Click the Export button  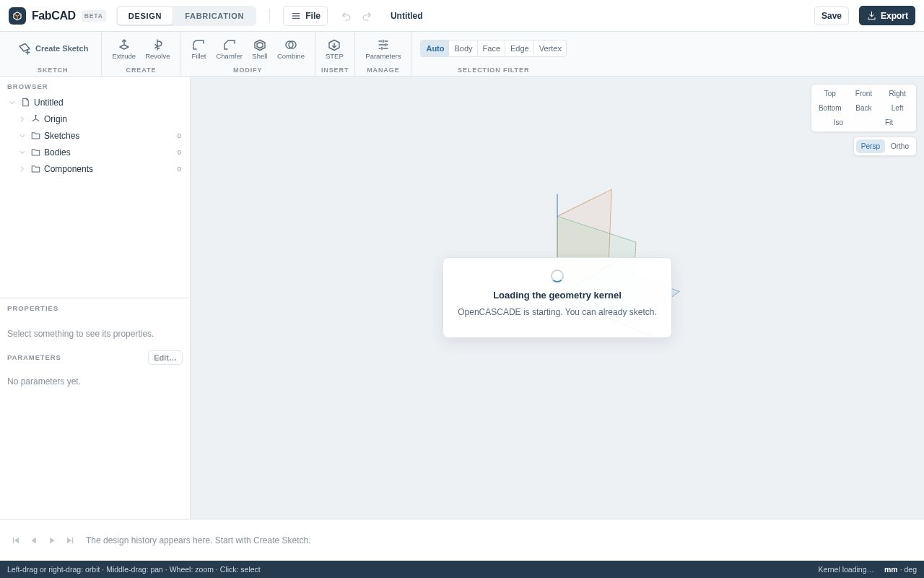[x=887, y=16]
